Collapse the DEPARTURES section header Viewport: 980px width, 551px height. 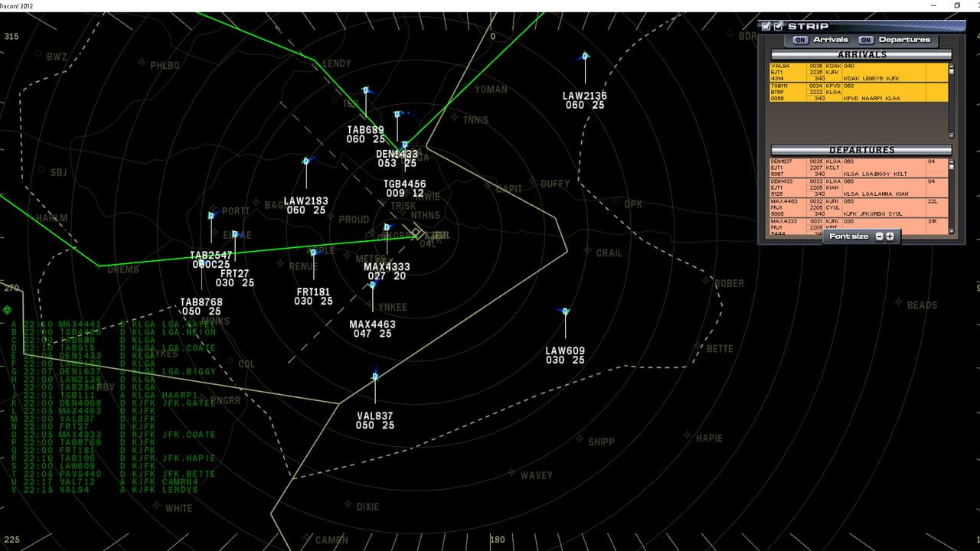pos(861,150)
